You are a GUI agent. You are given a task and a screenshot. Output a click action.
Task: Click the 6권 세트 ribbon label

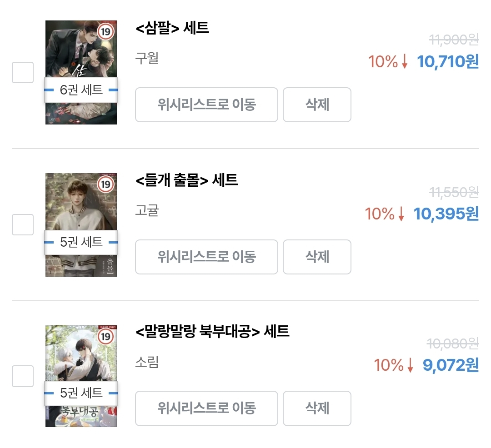click(81, 90)
